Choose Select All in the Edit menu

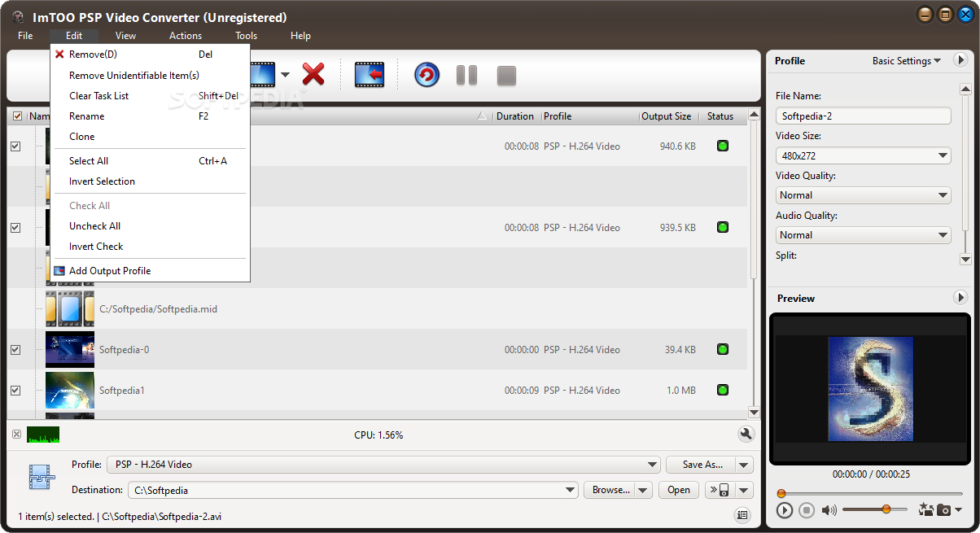(x=150, y=161)
